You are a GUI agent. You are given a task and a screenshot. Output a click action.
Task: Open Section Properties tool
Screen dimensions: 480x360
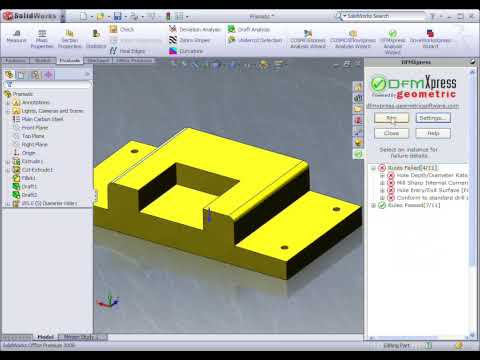pos(69,39)
